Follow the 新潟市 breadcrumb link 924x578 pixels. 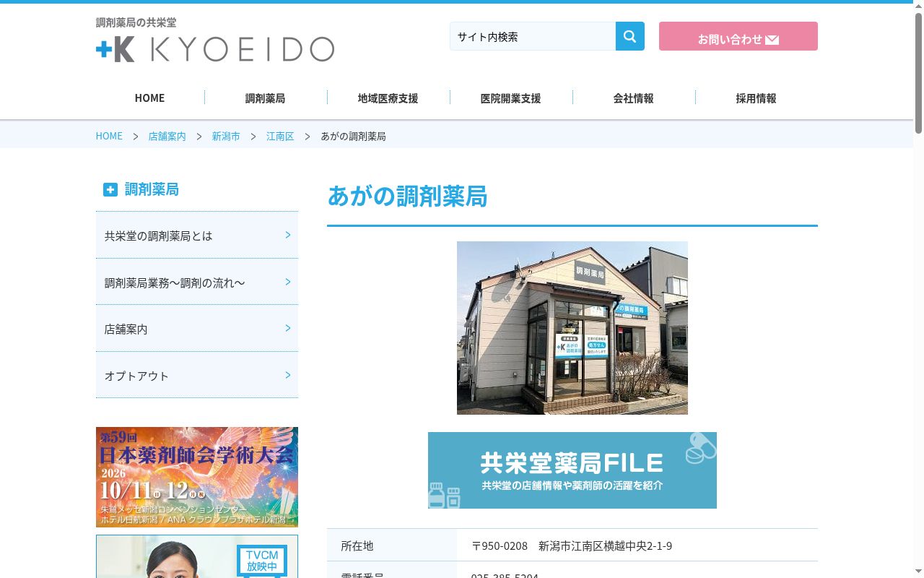tap(226, 136)
